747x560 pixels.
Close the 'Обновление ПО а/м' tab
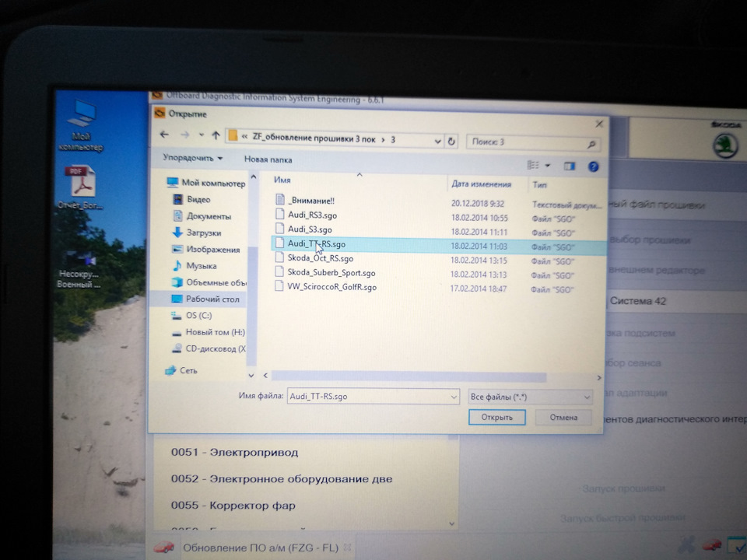[x=347, y=548]
